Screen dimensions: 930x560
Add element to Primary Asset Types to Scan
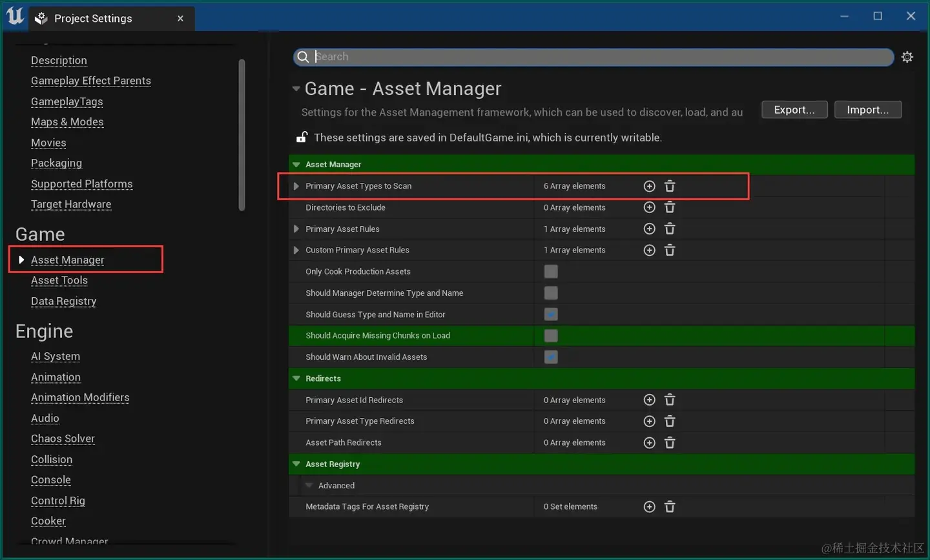(650, 186)
